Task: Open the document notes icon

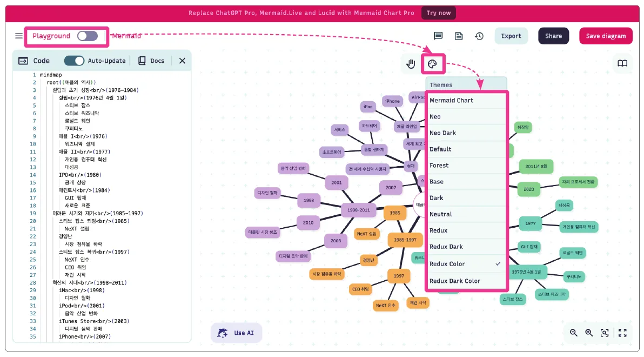Action: click(459, 36)
